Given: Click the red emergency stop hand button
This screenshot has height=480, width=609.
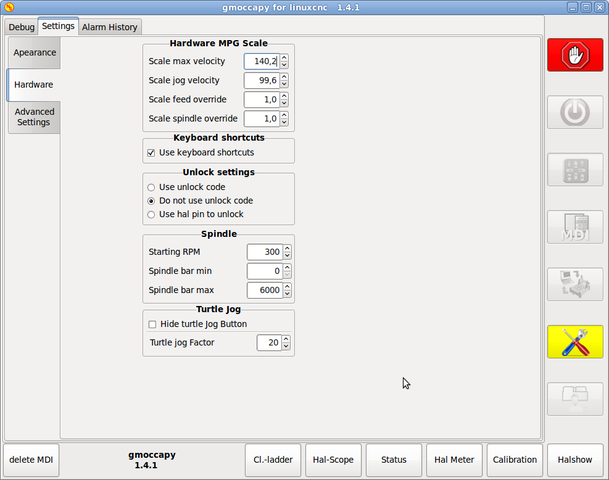Looking at the screenshot, I should point(575,55).
